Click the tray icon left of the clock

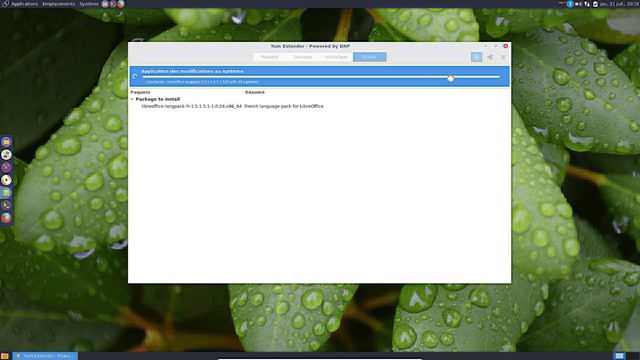click(x=595, y=4)
